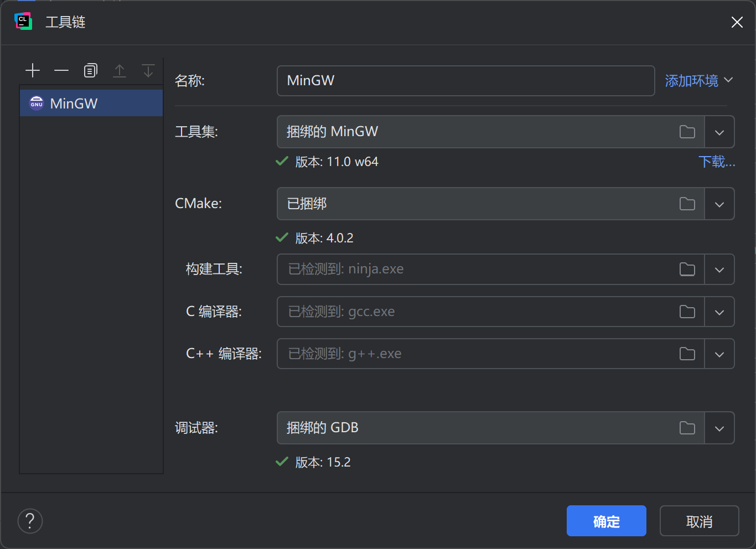Click the 调试器 field showing 捆绑的 GDB
Screen dimensions: 756x549
pos(490,428)
